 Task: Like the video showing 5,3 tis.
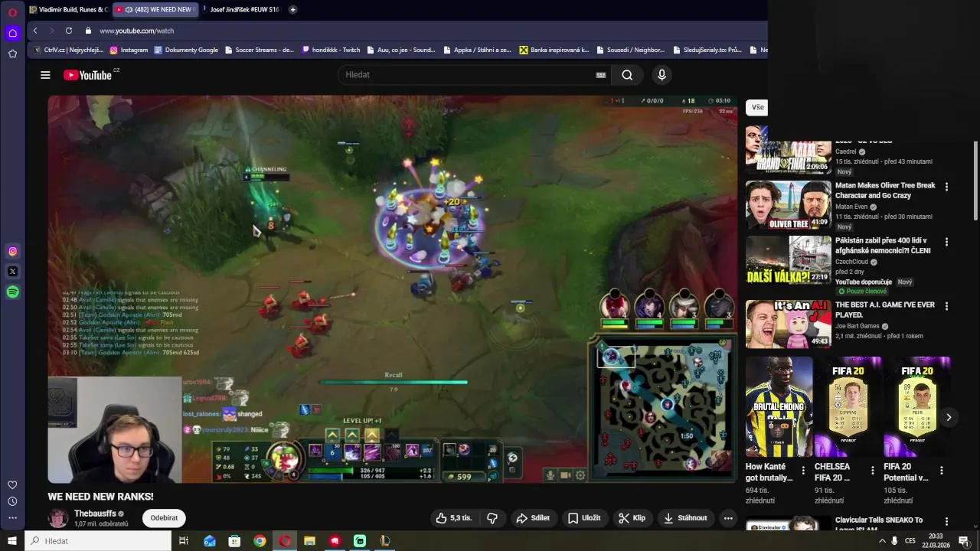click(454, 518)
